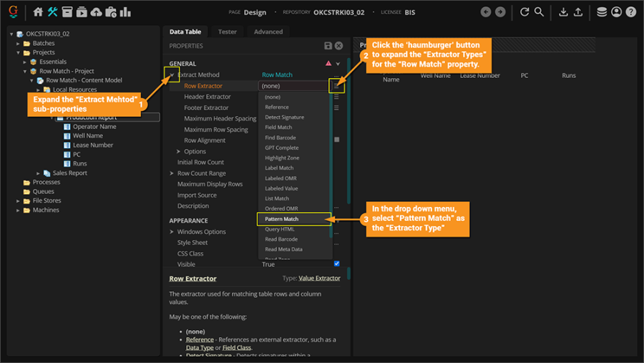Open the Value Extractor type link
Image resolution: width=644 pixels, height=363 pixels.
[x=319, y=278]
